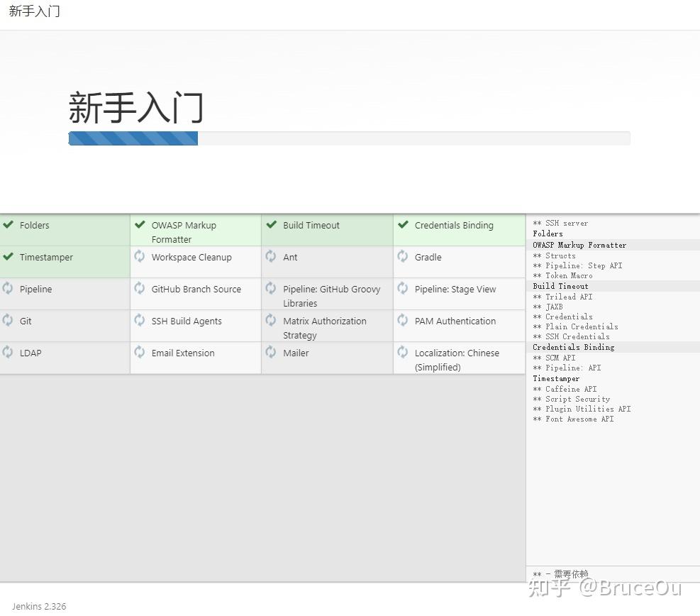Click the '** Plain Credentials' log entry
Viewport: 700px width, 616px height.
click(x=575, y=326)
